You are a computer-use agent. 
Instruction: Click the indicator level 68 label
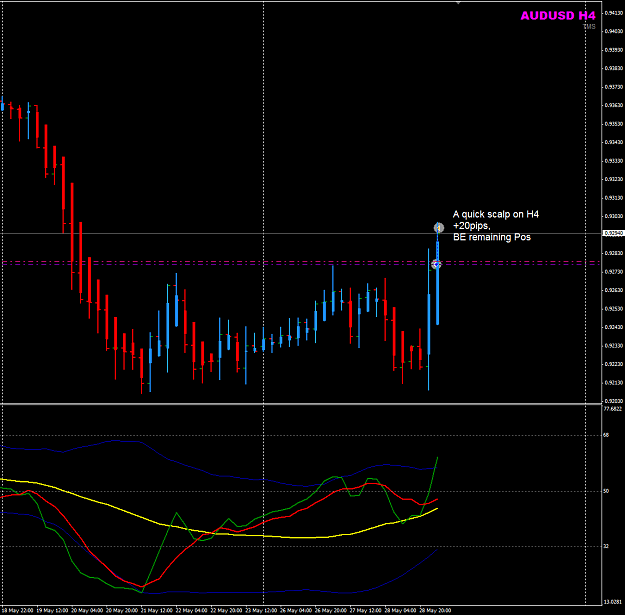[606, 435]
